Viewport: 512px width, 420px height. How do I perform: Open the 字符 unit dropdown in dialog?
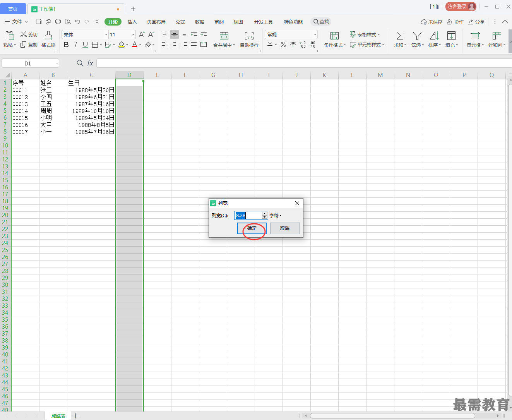[276, 215]
